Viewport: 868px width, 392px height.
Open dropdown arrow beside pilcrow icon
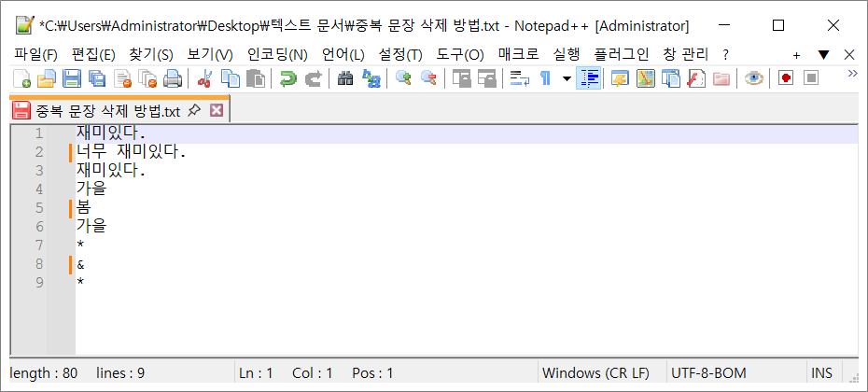click(x=567, y=78)
